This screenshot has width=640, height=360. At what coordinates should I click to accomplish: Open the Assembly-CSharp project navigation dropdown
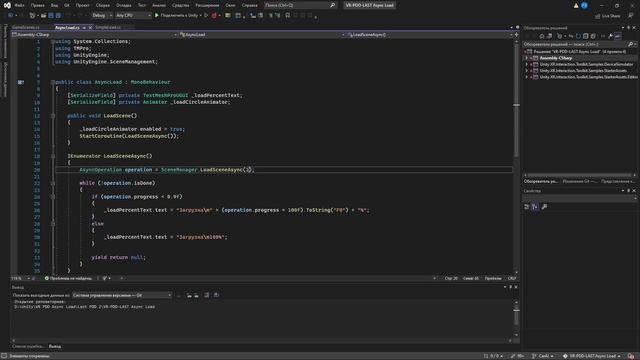[94, 35]
